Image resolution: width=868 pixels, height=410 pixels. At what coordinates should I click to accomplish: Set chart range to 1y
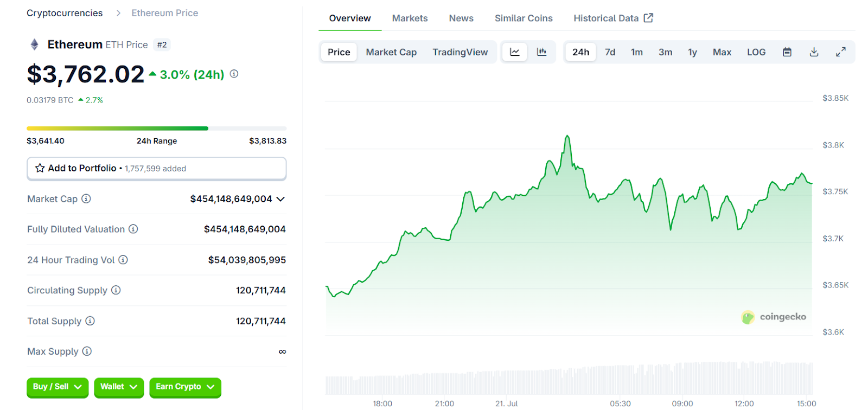693,52
